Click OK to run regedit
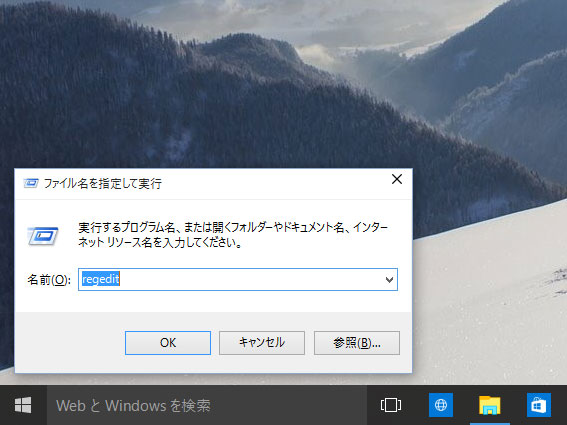This screenshot has width=567, height=425. click(x=168, y=343)
